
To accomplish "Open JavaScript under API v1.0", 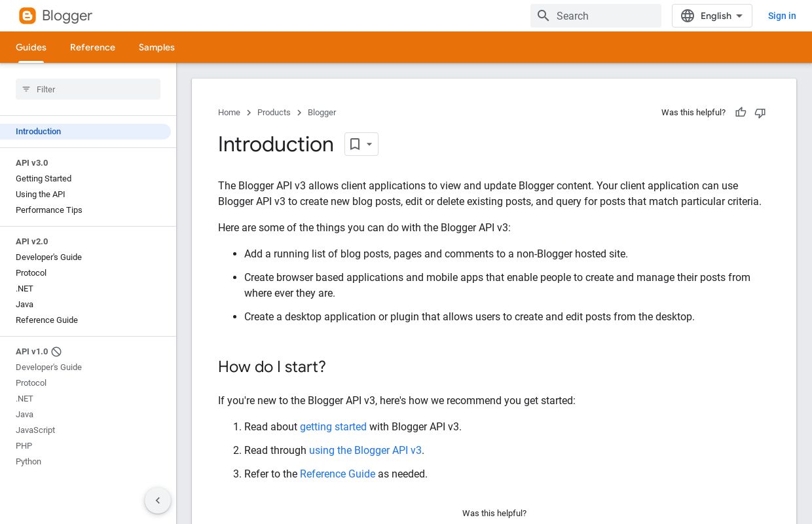I will point(35,430).
